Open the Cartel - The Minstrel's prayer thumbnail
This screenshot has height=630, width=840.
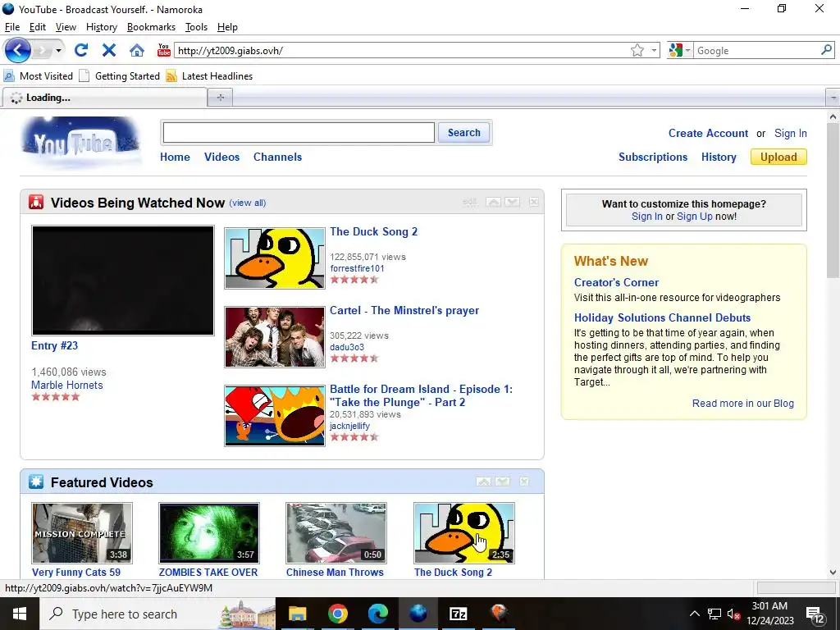[275, 337]
